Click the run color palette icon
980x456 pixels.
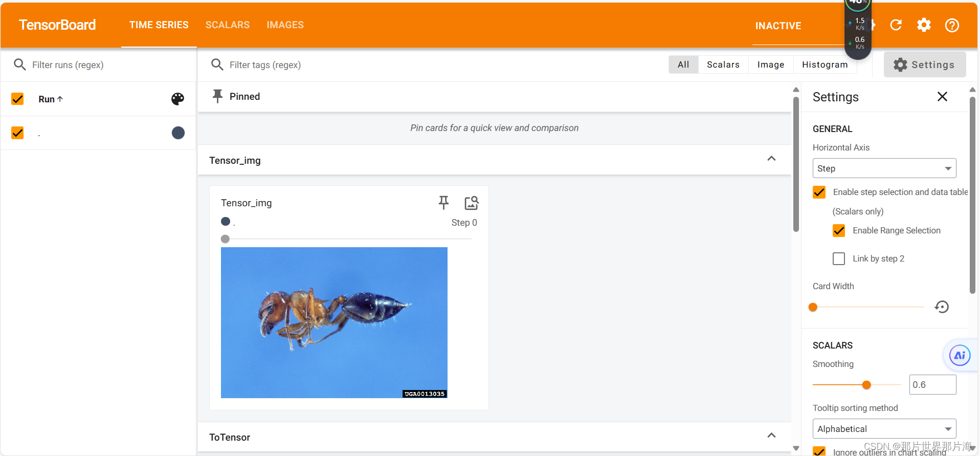(177, 99)
